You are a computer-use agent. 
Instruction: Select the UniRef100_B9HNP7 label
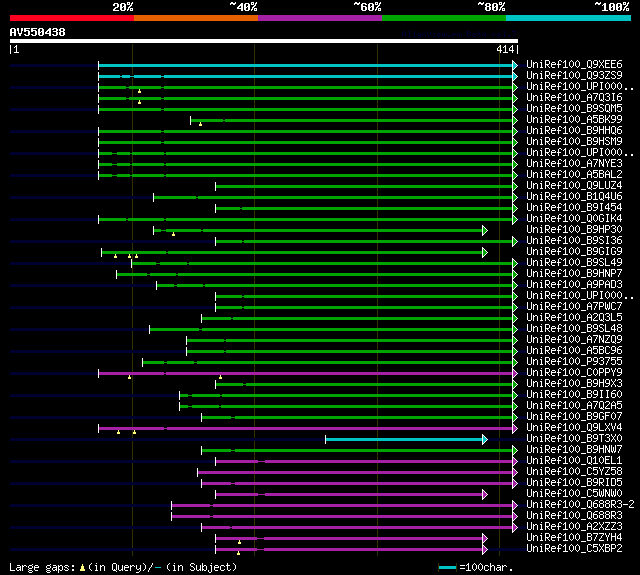click(x=574, y=274)
